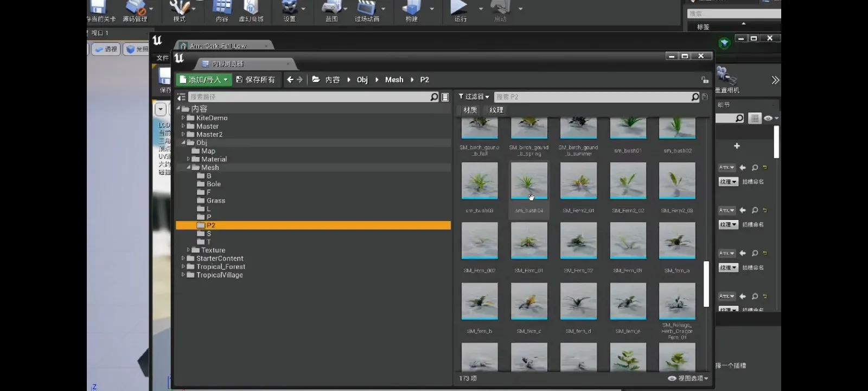Toggle the sources panel collapse icon
The image size is (868, 391).
(x=181, y=97)
